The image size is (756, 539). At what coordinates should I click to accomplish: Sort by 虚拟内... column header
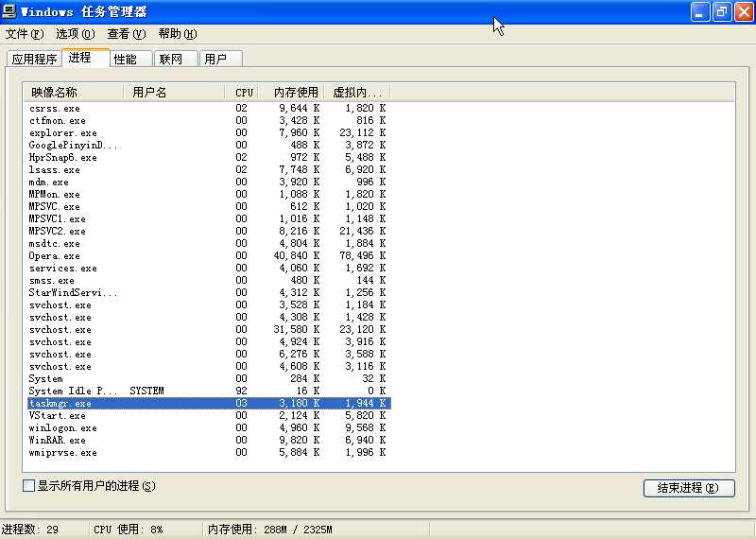357,92
